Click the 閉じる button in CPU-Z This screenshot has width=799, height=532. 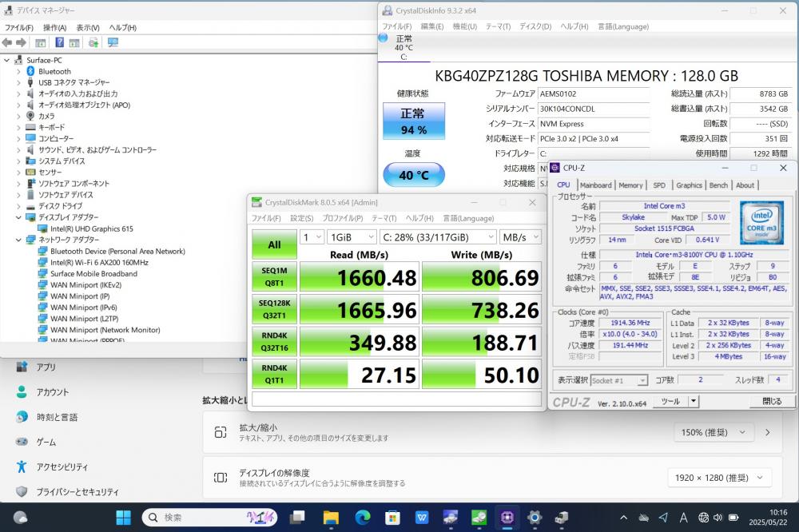(x=772, y=402)
